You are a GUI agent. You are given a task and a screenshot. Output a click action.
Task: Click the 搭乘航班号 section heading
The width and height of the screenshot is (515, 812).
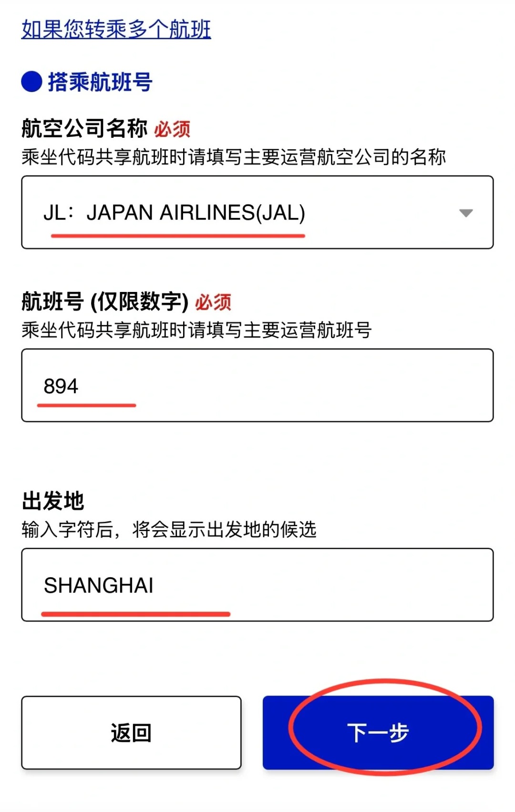(100, 82)
